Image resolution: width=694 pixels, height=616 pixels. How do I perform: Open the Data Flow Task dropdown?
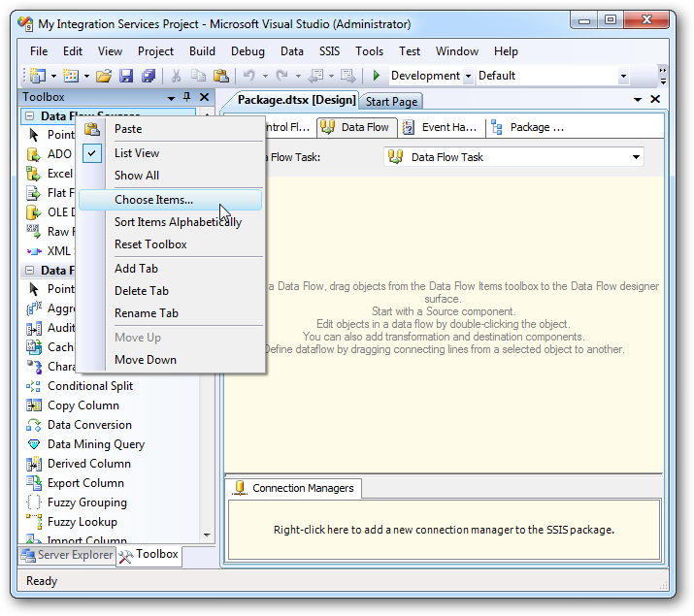636,157
